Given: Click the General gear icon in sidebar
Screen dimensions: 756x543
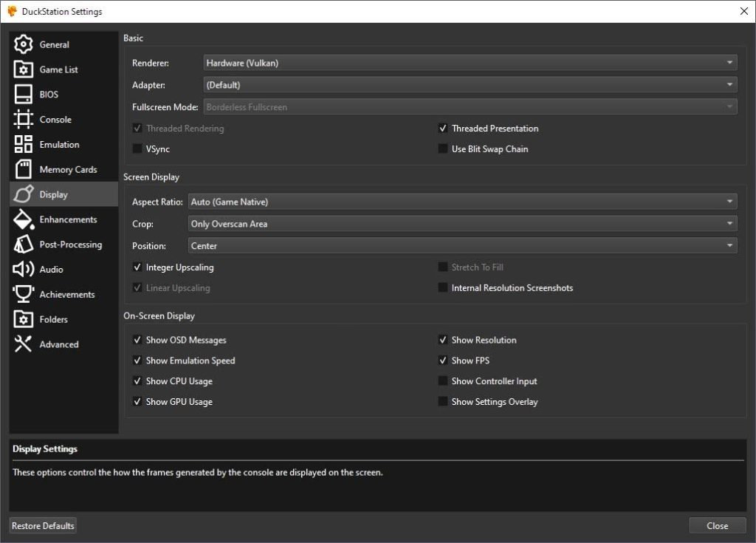Looking at the screenshot, I should click(24, 44).
